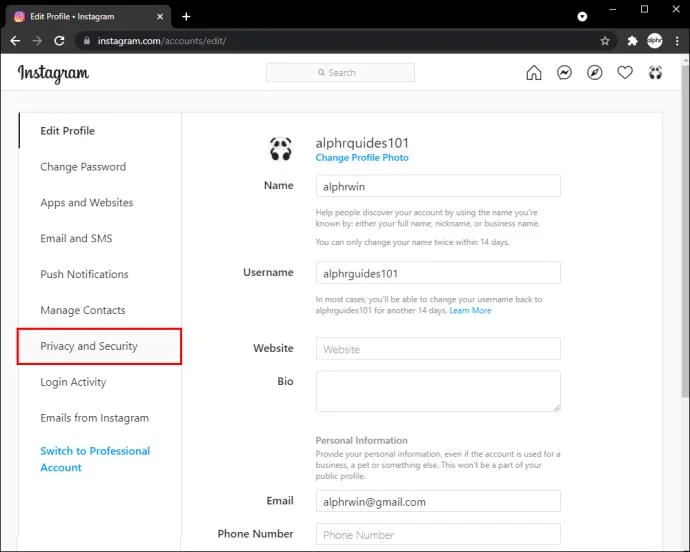Click inside the Bio text area

(438, 391)
